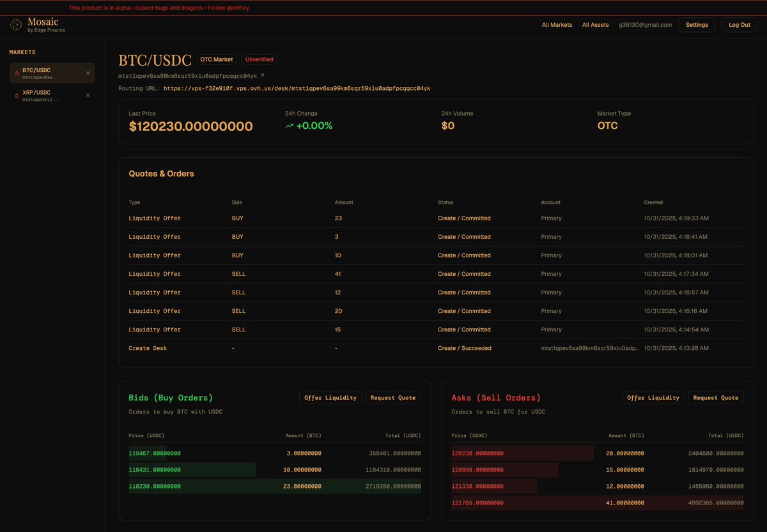Select the ask at price 121330.00000000
This screenshot has height=532, width=767.
pos(598,486)
